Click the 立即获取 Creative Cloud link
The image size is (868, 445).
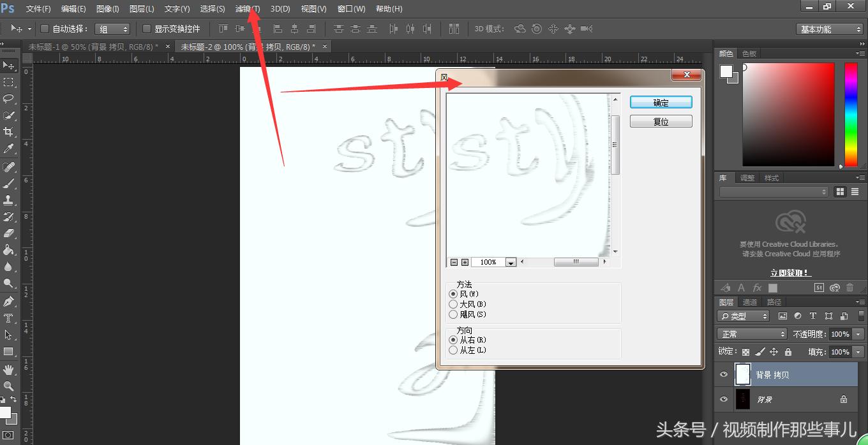pos(789,272)
